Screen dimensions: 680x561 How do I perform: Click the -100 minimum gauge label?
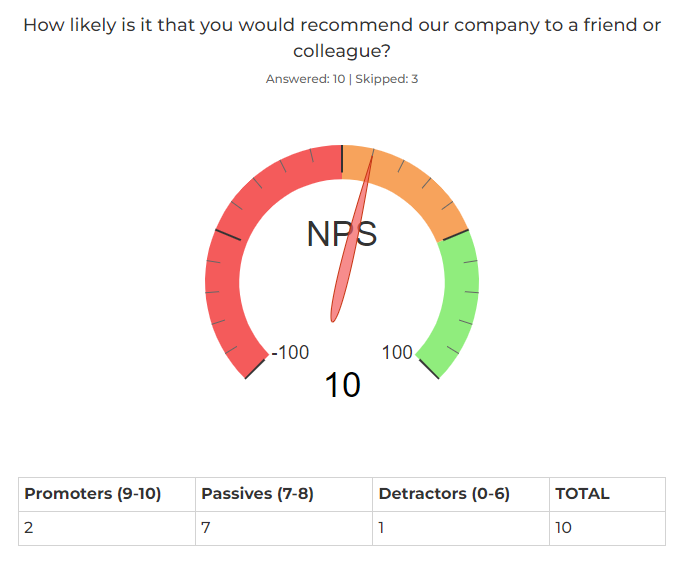click(x=290, y=352)
